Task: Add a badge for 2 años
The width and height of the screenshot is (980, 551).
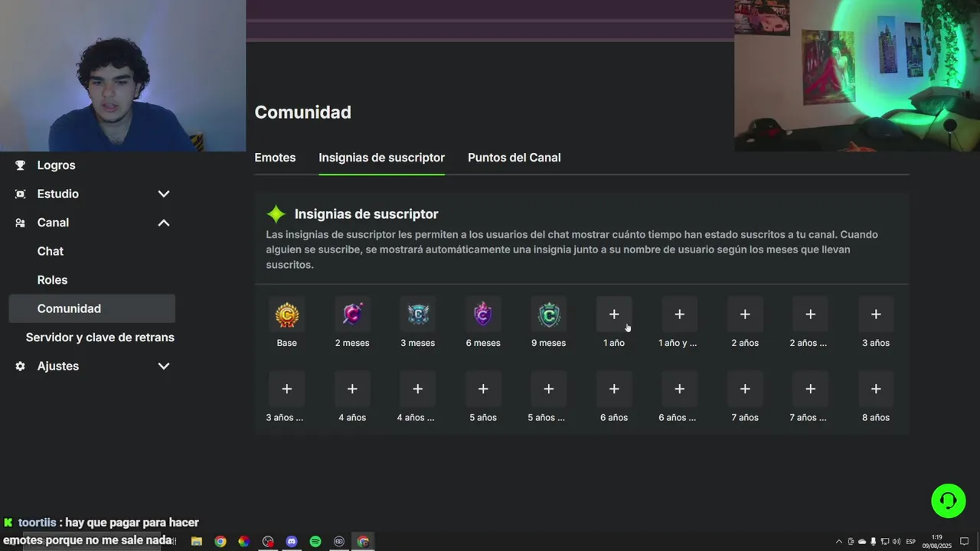Action: (745, 315)
